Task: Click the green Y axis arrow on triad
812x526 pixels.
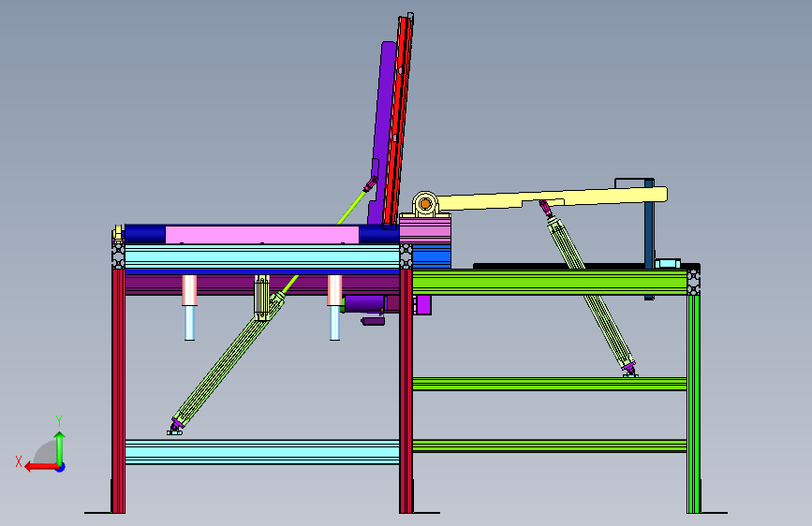Action: 60,446
